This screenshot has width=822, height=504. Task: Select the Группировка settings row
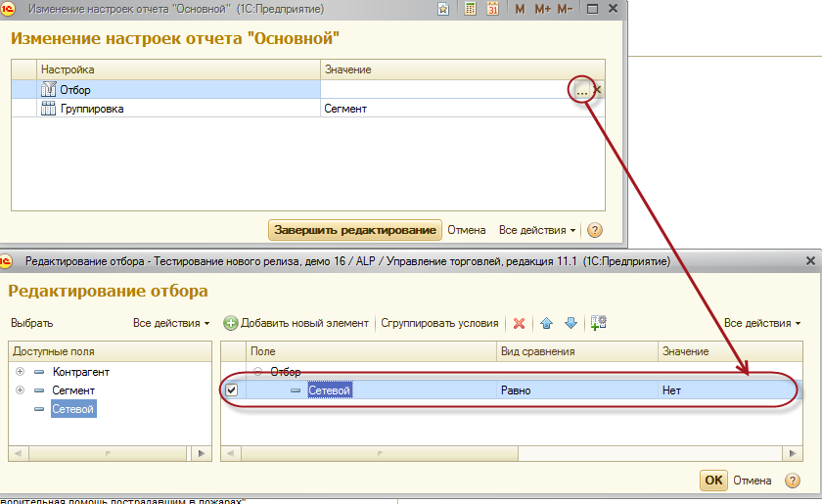coord(307,109)
